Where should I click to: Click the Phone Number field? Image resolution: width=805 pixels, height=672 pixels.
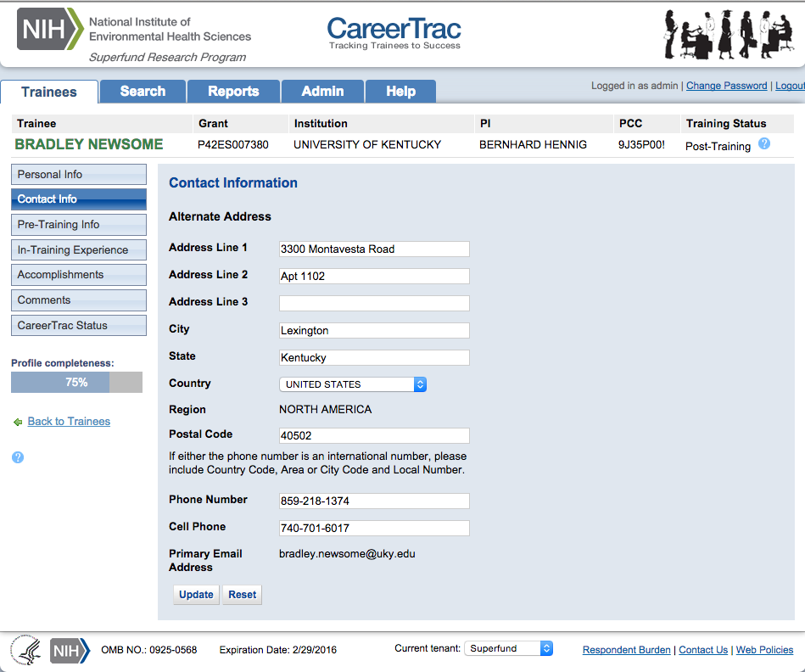pos(374,501)
